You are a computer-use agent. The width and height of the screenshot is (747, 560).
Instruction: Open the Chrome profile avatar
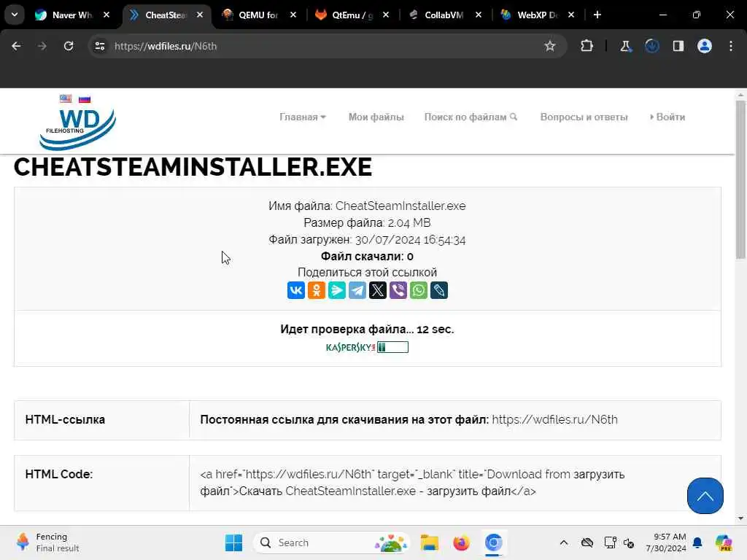pyautogui.click(x=705, y=46)
